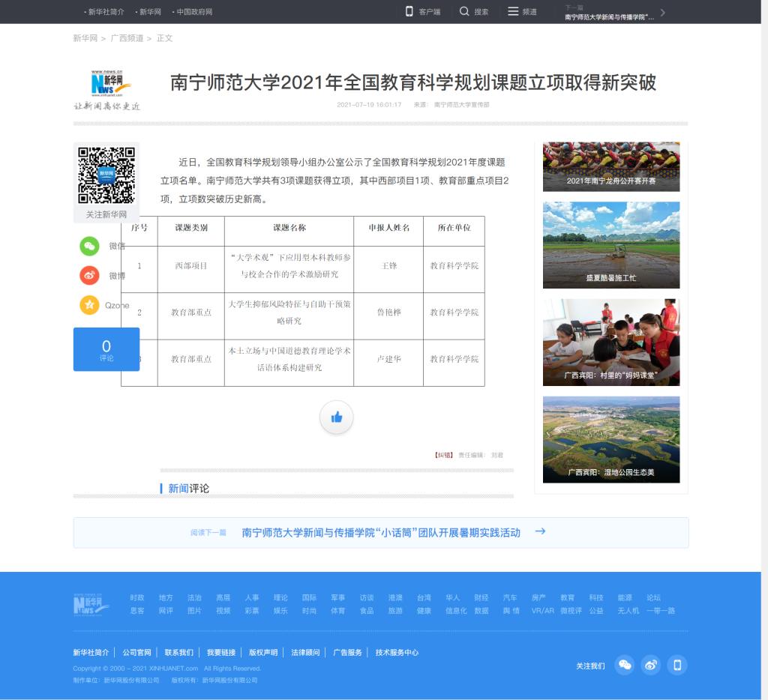Share article via red Weibo icon
Screen dimensions: 768x700
tap(90, 276)
